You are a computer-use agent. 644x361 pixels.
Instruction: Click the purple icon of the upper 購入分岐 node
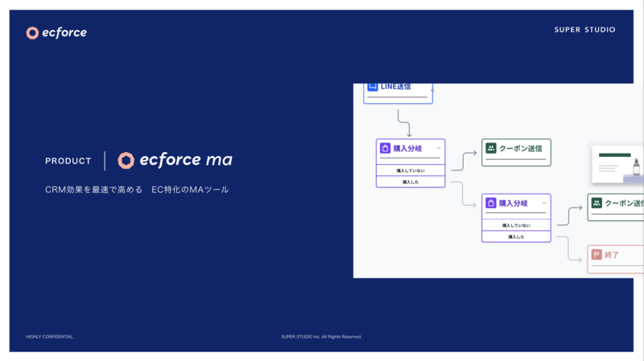386,148
